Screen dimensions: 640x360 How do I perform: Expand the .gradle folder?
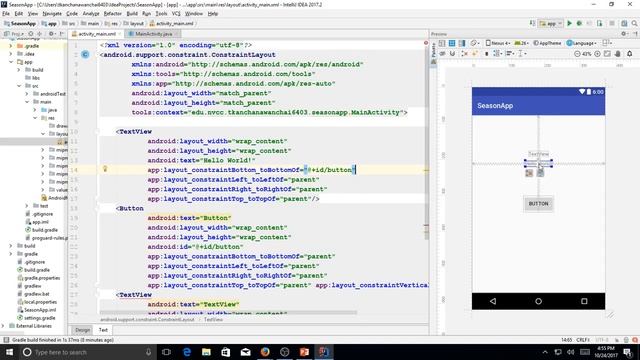point(11,46)
